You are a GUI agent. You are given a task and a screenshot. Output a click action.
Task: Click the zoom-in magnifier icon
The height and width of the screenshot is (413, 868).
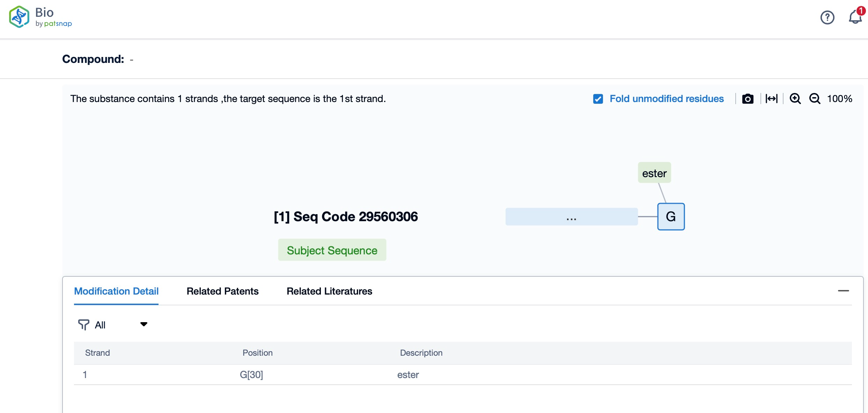(795, 99)
